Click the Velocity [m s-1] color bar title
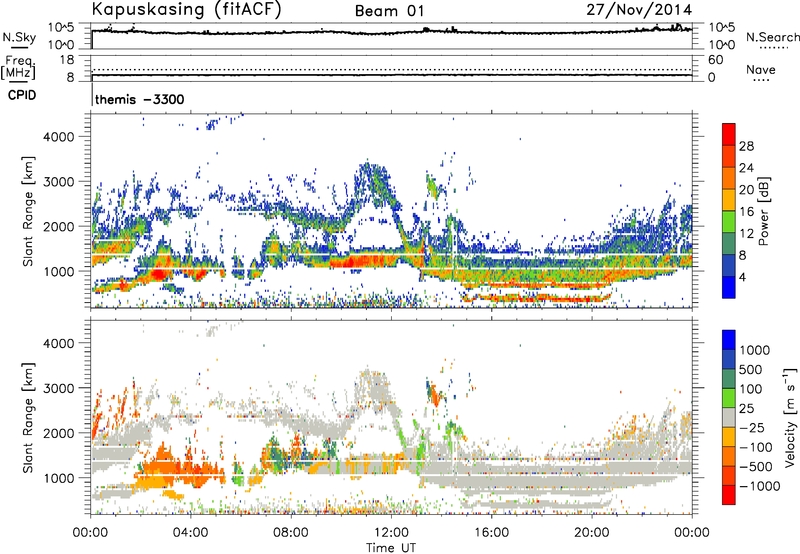Viewport: 800px width, 554px height. point(790,417)
